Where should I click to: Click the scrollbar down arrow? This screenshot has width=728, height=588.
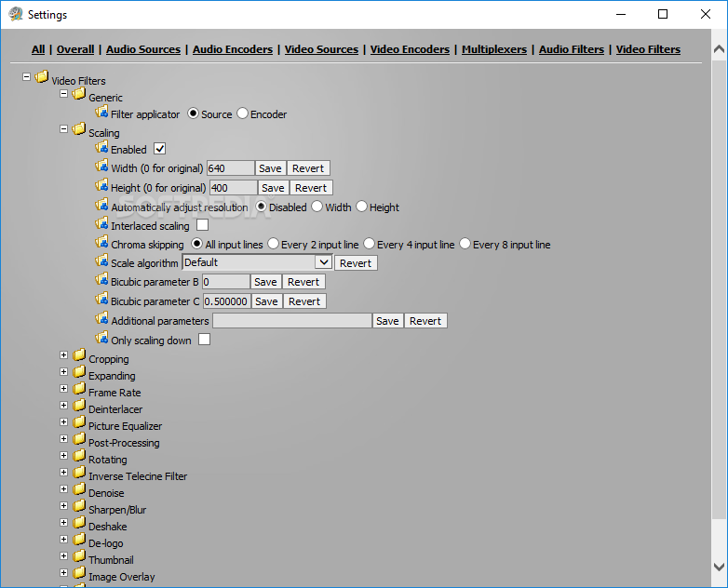tap(720, 567)
